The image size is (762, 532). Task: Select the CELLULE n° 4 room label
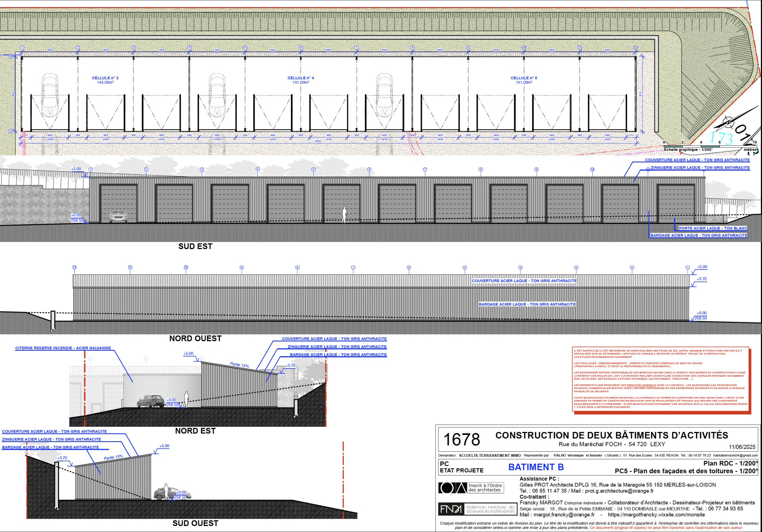(301, 78)
